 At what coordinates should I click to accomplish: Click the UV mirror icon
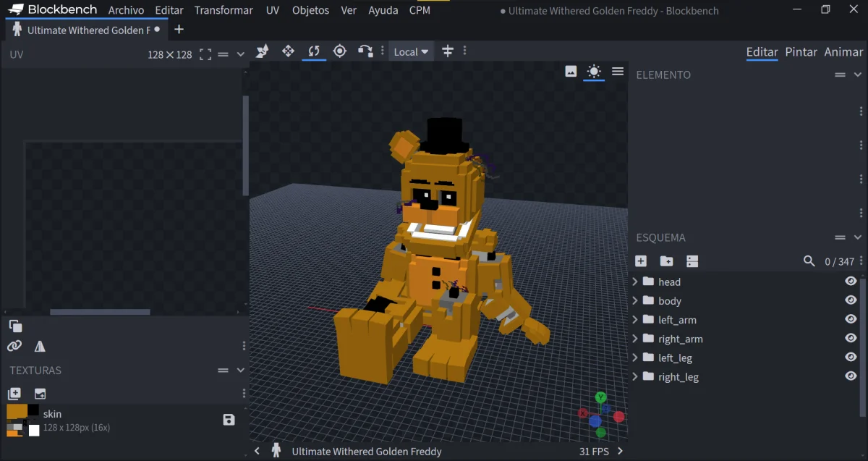(x=40, y=346)
